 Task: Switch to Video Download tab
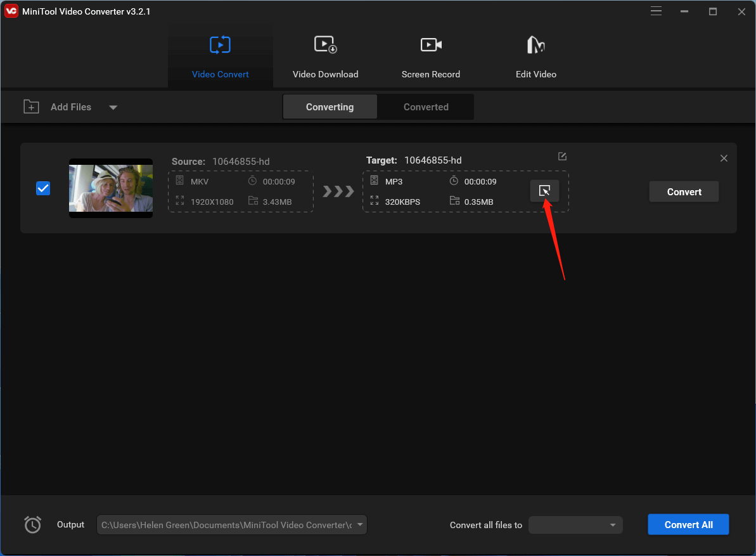click(326, 56)
